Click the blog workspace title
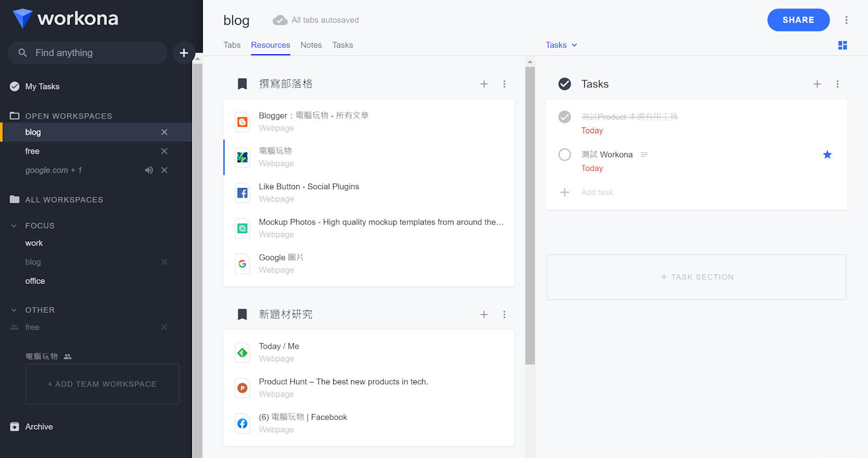The image size is (868, 458). pos(237,20)
